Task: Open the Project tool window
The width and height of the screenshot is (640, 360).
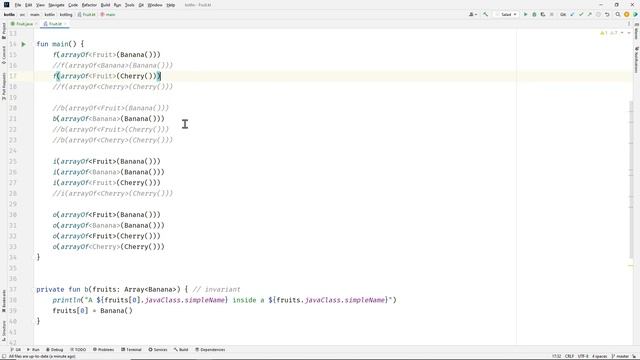Action: (4, 31)
